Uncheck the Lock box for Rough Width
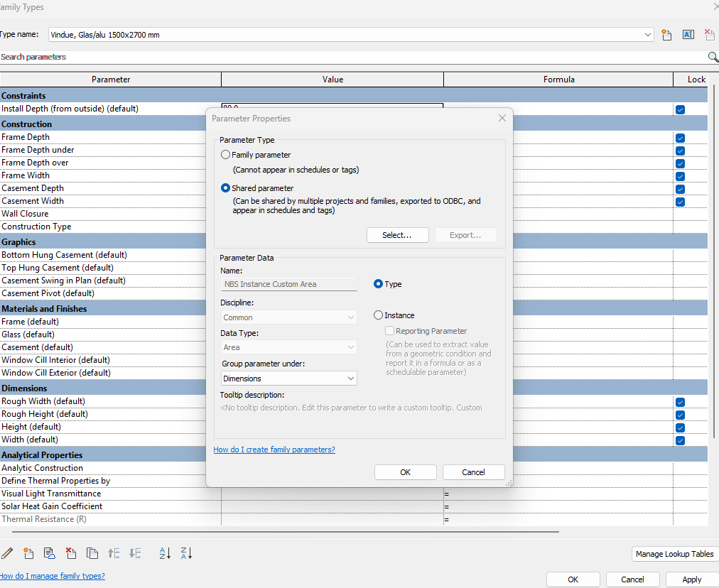 (680, 403)
